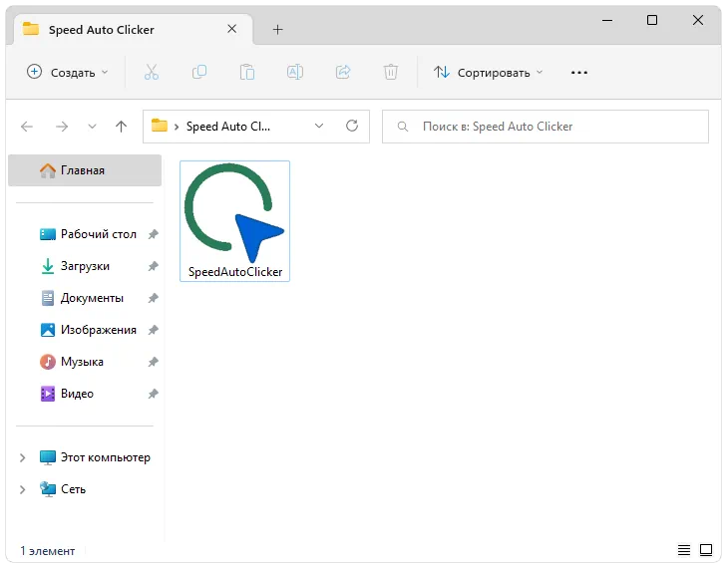This screenshot has height=569, width=728.
Task: Minimize the Explorer window
Action: tap(606, 20)
